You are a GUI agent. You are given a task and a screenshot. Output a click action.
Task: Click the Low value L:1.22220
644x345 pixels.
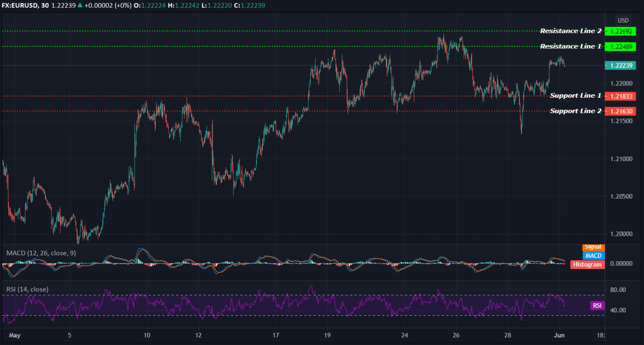pyautogui.click(x=217, y=6)
